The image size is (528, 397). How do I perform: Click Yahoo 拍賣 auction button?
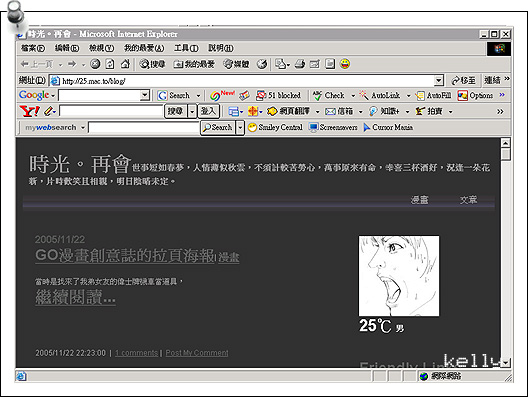(x=429, y=111)
